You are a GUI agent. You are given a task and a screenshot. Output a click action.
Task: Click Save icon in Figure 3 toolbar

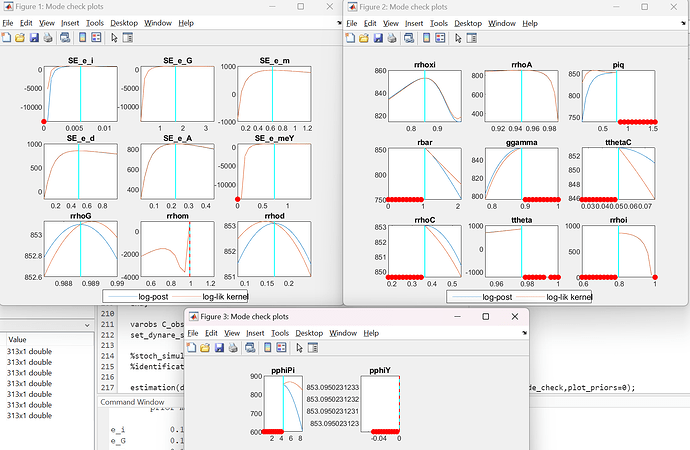click(219, 348)
